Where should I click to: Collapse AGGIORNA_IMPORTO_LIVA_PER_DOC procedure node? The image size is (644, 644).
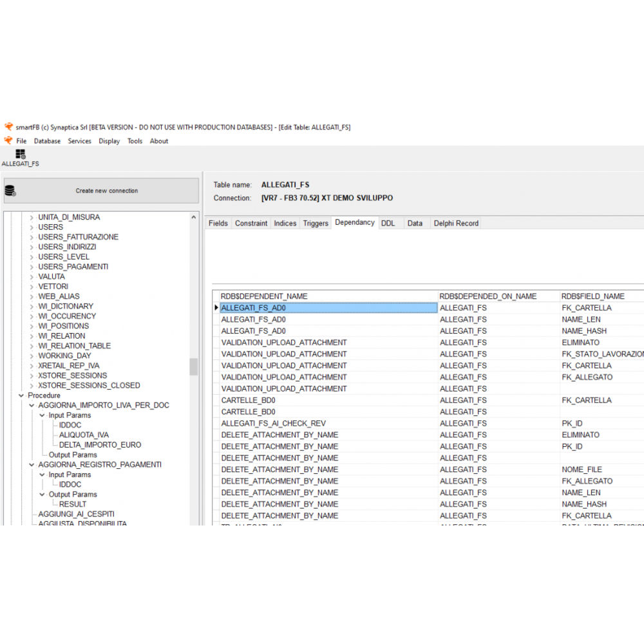(32, 406)
